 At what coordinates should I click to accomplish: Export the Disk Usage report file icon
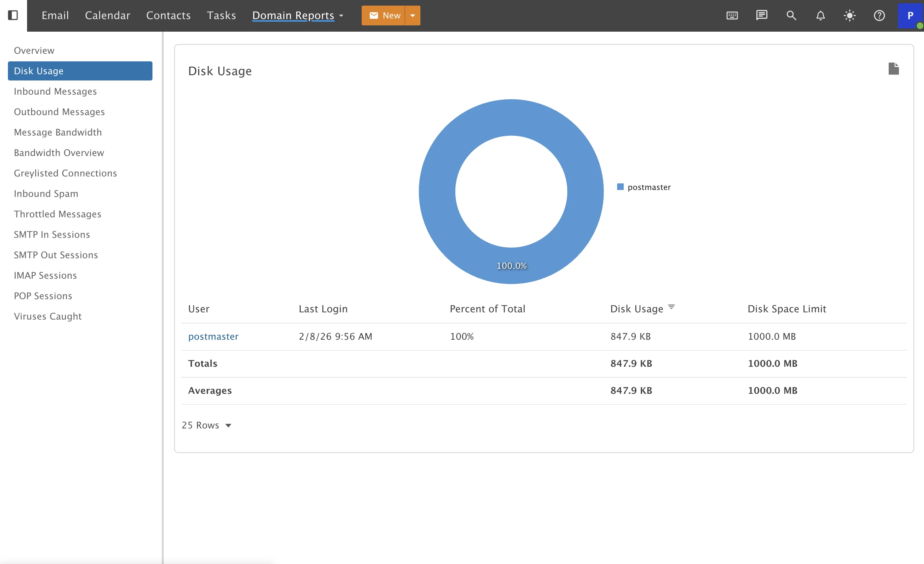pyautogui.click(x=894, y=69)
